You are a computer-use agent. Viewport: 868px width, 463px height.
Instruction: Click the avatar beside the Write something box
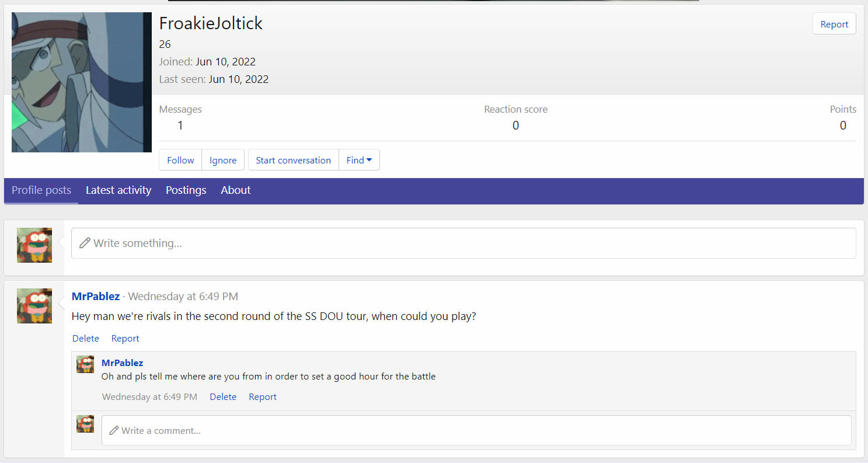tap(34, 245)
